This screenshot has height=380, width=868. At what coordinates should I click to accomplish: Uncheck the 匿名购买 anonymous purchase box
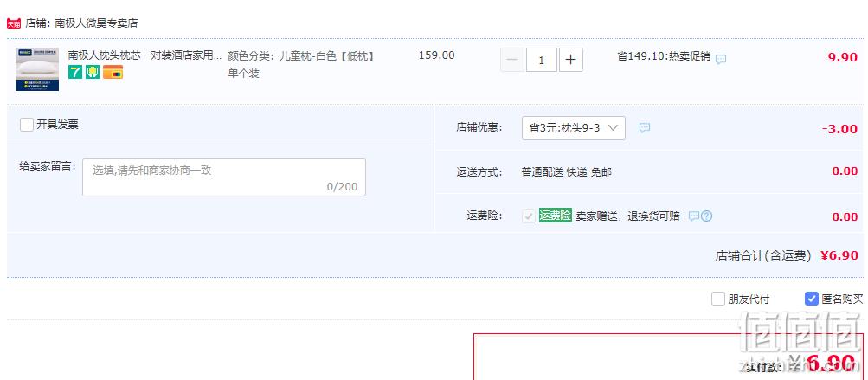pyautogui.click(x=811, y=299)
